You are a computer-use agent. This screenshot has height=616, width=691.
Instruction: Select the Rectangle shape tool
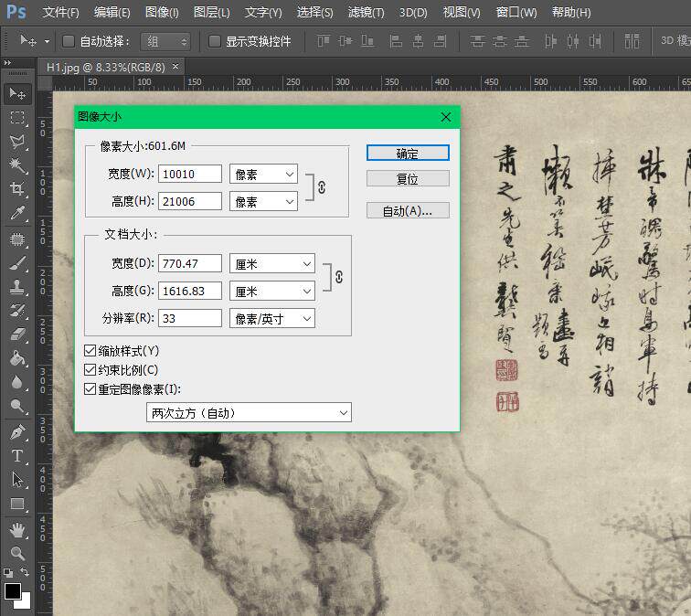(17, 504)
